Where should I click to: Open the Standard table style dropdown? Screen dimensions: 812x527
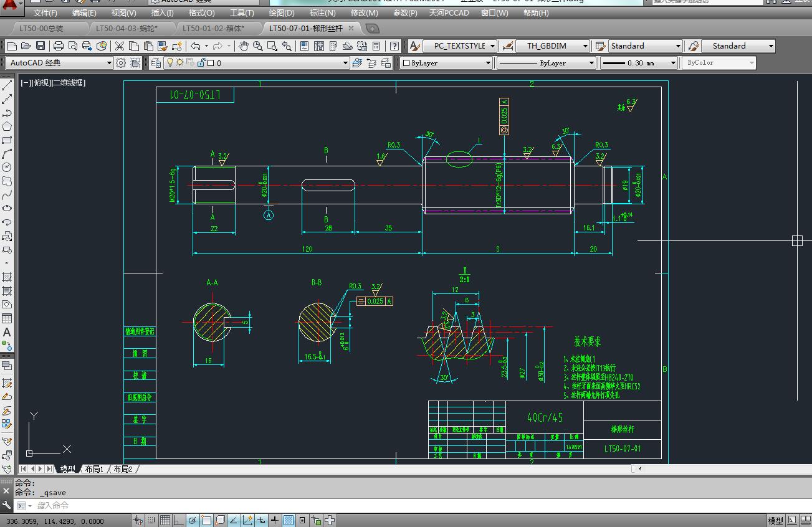646,46
